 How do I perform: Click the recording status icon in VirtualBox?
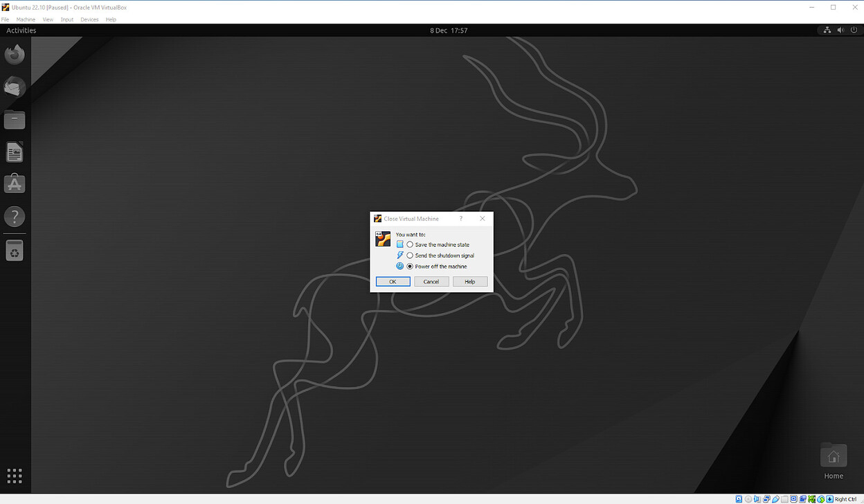click(x=802, y=498)
